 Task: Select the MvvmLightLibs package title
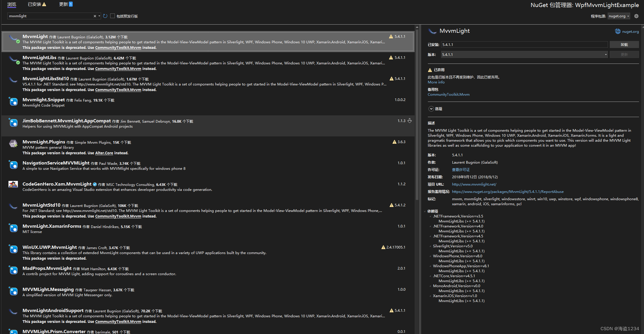click(x=39, y=58)
